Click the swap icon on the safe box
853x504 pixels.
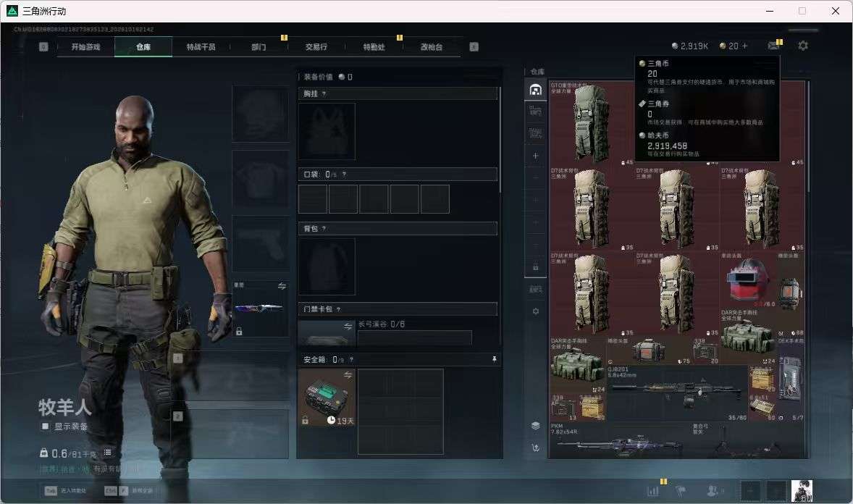click(x=348, y=375)
